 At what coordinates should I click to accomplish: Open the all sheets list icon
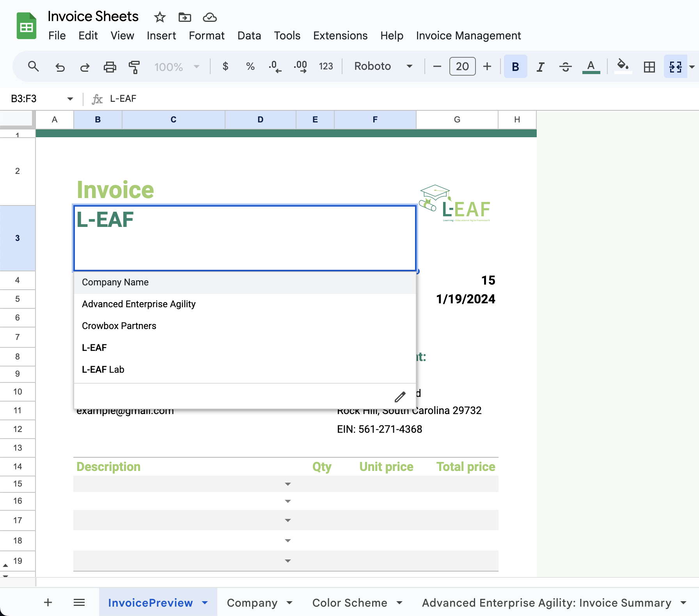coord(79,603)
